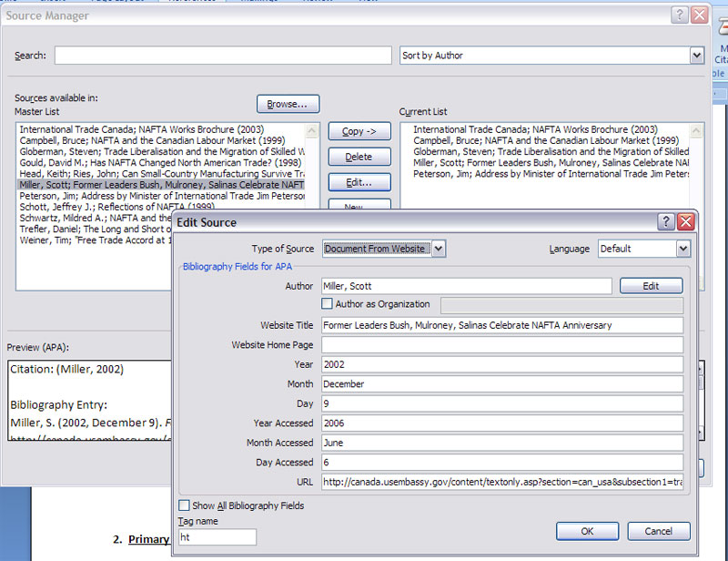Open the Type of Source dropdown

[x=438, y=249]
